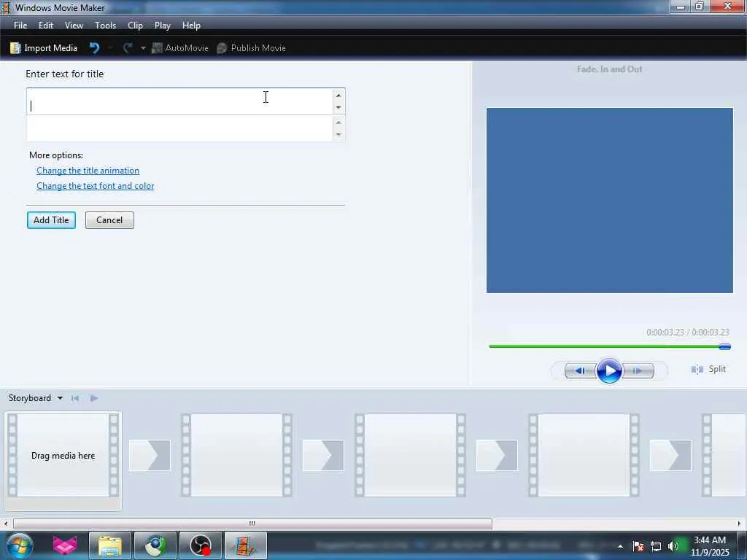Click down arrow of second title box
Image resolution: width=747 pixels, height=560 pixels.
coord(338,135)
